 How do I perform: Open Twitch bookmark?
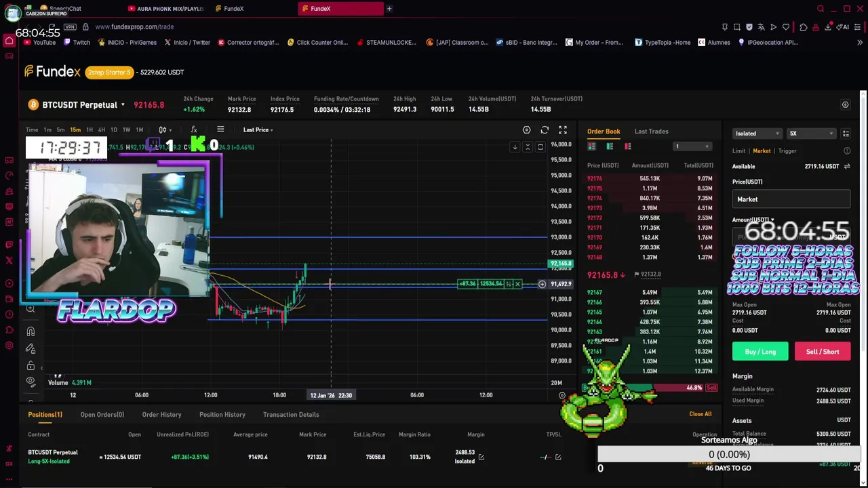pos(77,42)
